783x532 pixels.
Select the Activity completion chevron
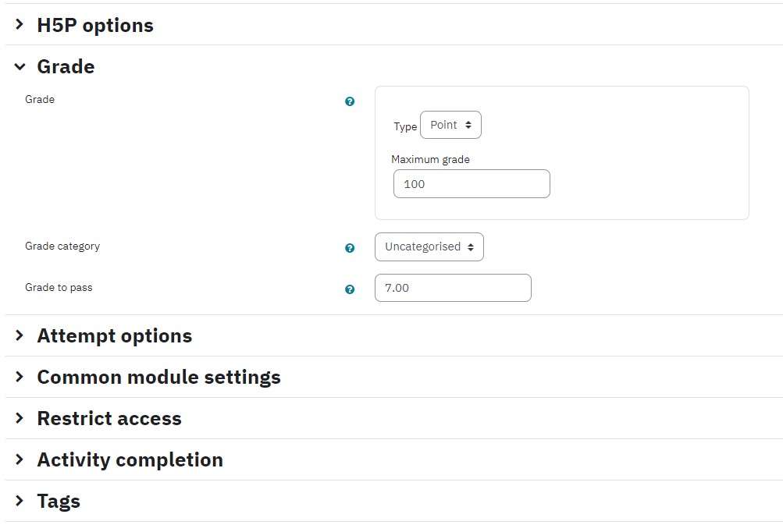tap(20, 459)
